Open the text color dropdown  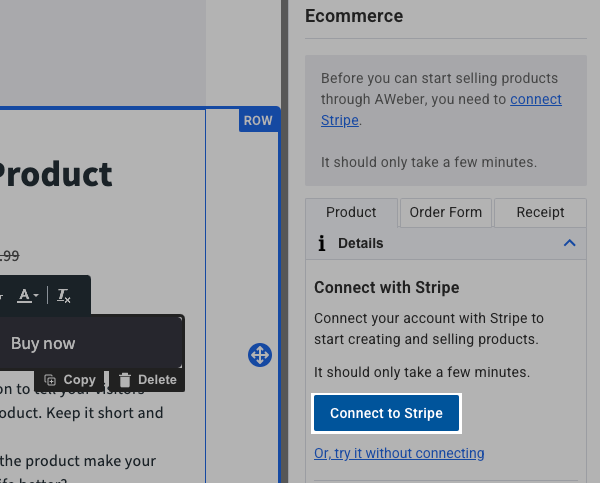pyautogui.click(x=28, y=295)
